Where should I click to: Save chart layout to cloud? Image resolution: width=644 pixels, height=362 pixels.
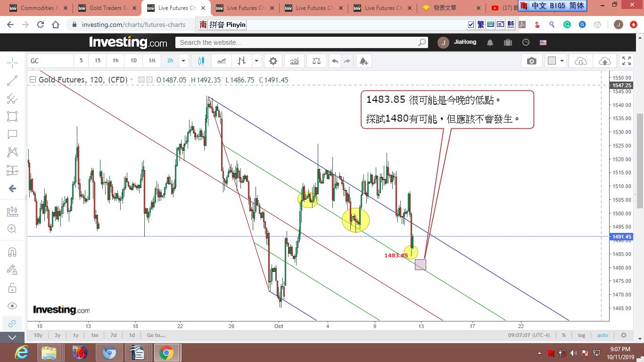pyautogui.click(x=604, y=61)
